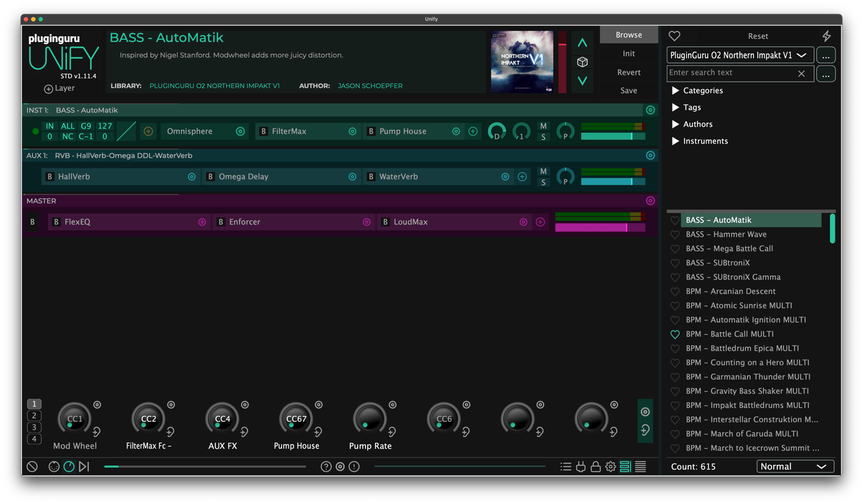Open INST 1 layer options icon
The image size is (863, 504).
650,110
